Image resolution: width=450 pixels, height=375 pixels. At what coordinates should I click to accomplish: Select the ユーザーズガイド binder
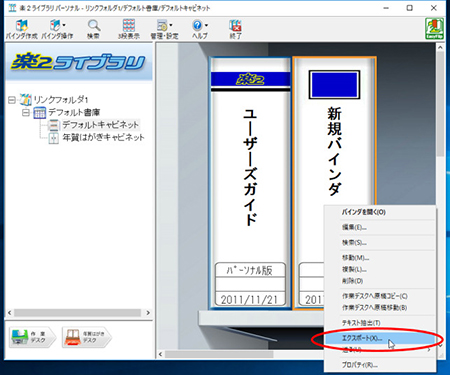[x=250, y=183]
